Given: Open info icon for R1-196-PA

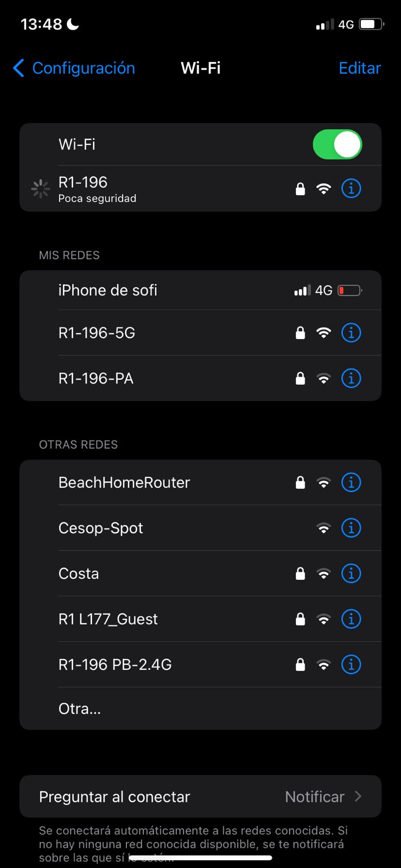Looking at the screenshot, I should coord(351,378).
